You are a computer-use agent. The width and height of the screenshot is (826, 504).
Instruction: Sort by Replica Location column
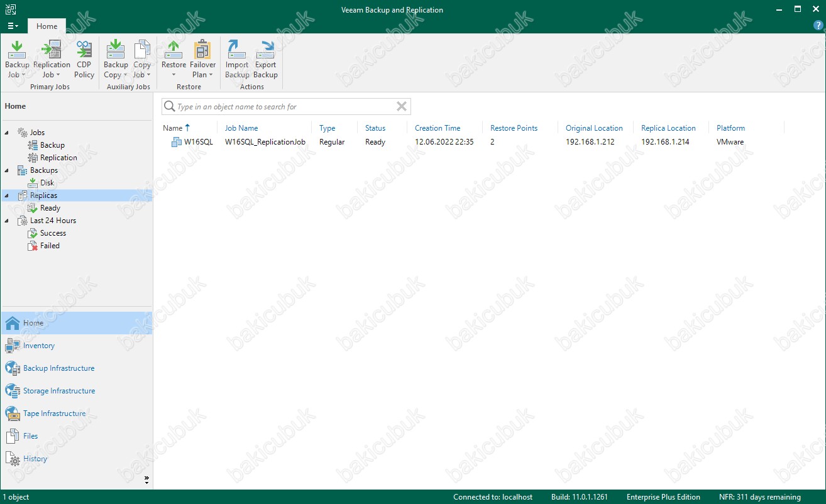[668, 128]
